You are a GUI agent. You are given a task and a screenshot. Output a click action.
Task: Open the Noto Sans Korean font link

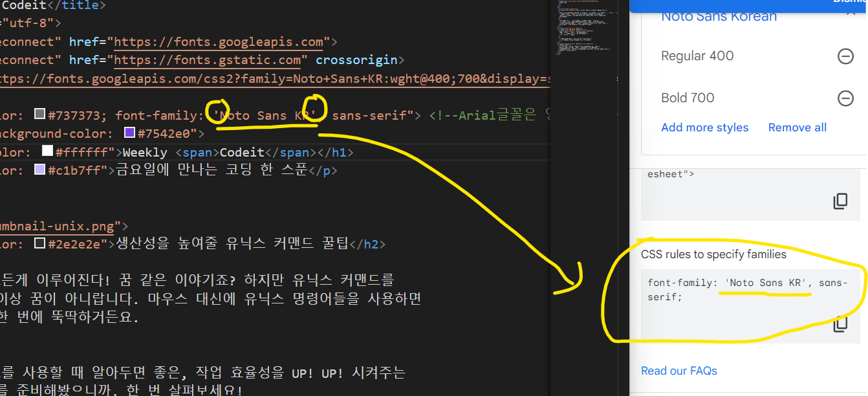(x=719, y=16)
